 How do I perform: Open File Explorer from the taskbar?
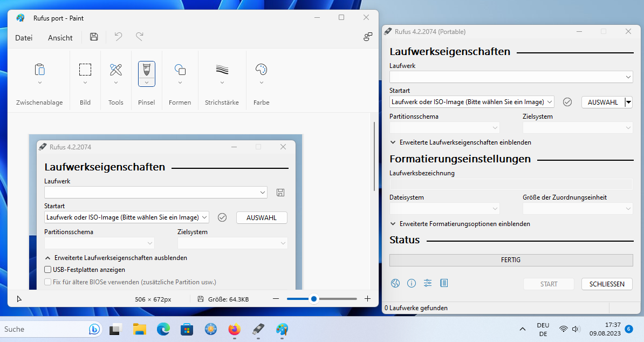click(x=140, y=329)
